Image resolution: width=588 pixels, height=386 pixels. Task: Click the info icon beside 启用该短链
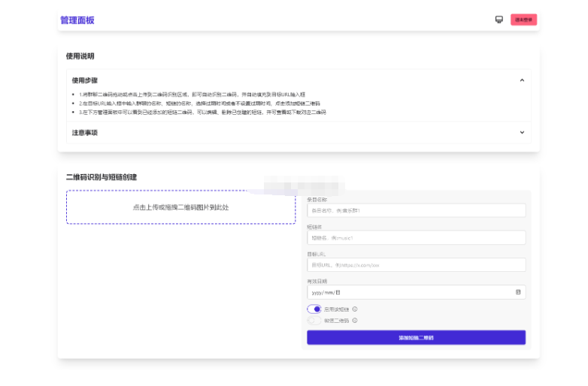355,309
